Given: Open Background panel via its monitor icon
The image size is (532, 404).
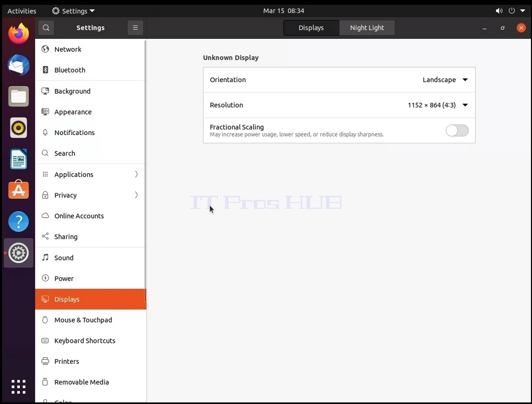Looking at the screenshot, I should coord(45,91).
